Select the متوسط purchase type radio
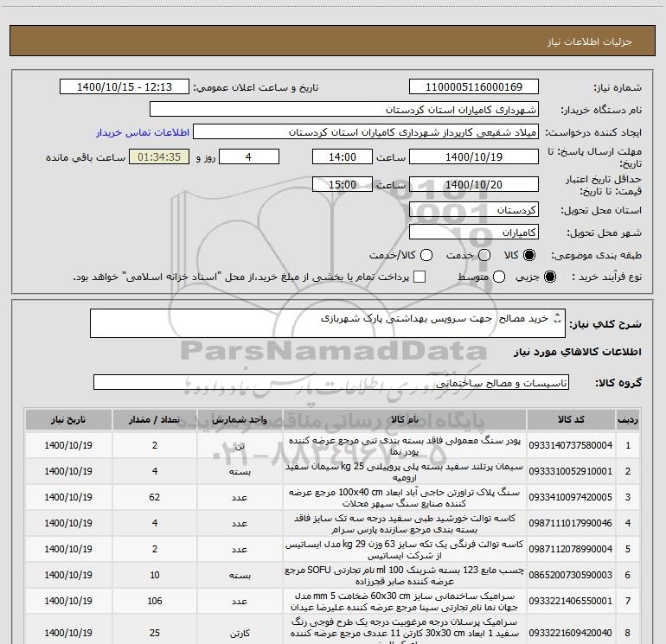 click(499, 277)
